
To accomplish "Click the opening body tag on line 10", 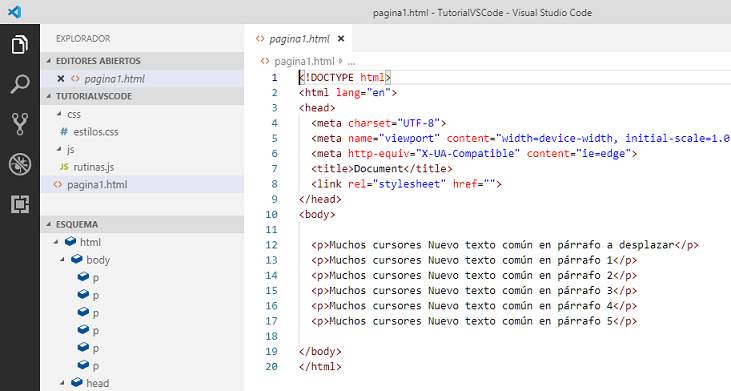I will [x=317, y=214].
